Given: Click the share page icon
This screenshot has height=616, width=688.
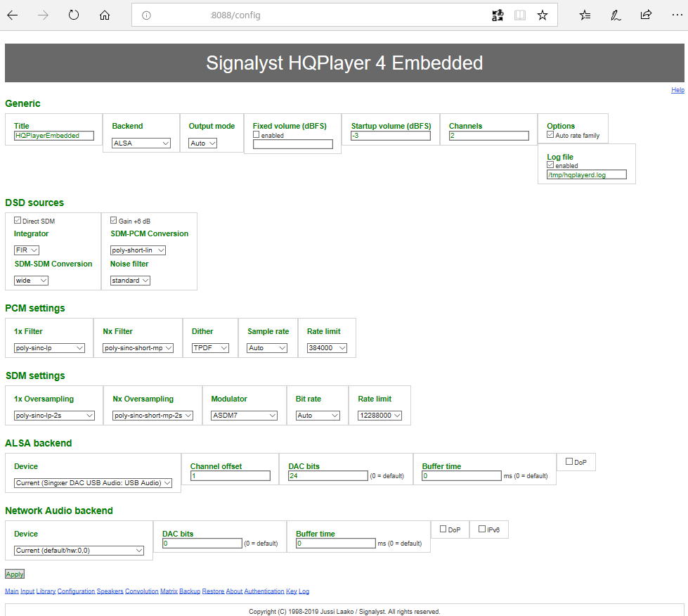Looking at the screenshot, I should [x=646, y=15].
